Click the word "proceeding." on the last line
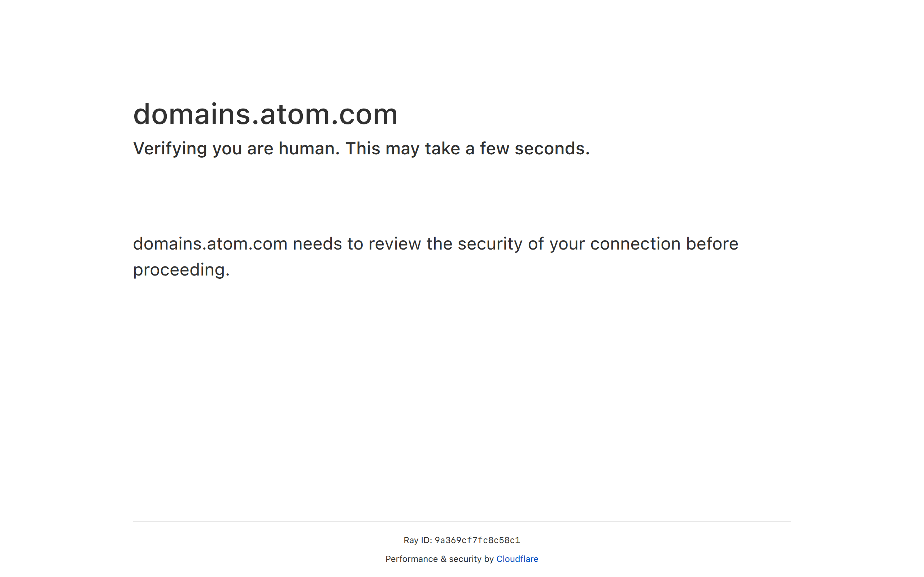This screenshot has height=577, width=924. coord(181,270)
